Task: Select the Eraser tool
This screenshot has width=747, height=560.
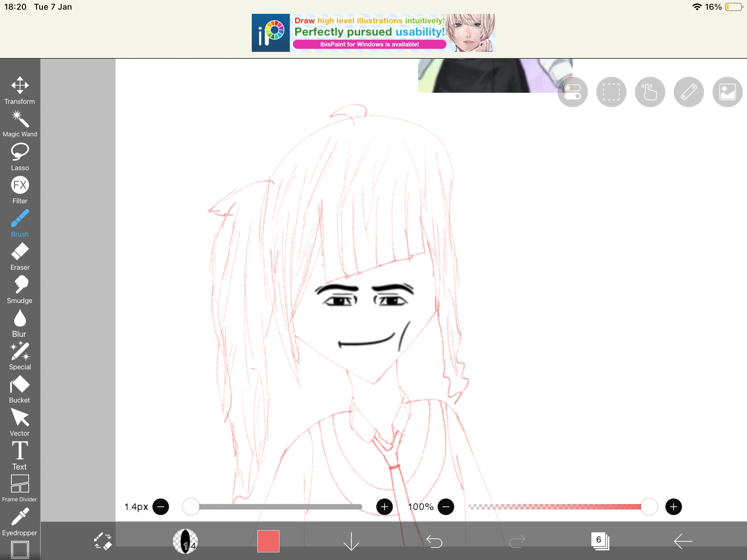Action: (20, 256)
